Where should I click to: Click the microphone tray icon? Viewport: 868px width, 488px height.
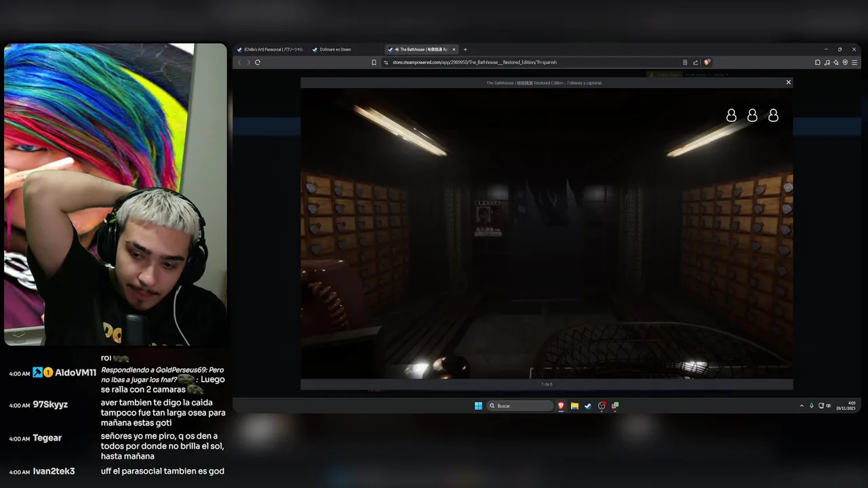point(812,406)
